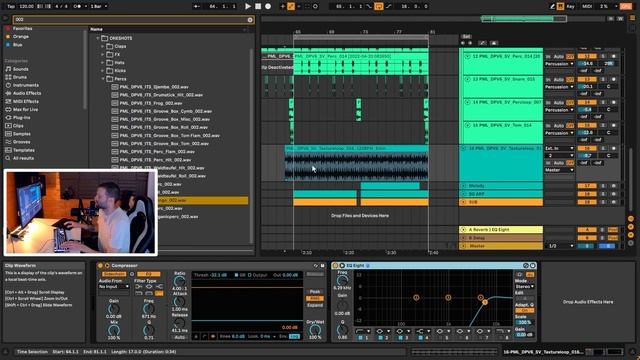Adjust the Compressor Dry/Wet knob
The width and height of the screenshot is (640, 360).
click(315, 330)
